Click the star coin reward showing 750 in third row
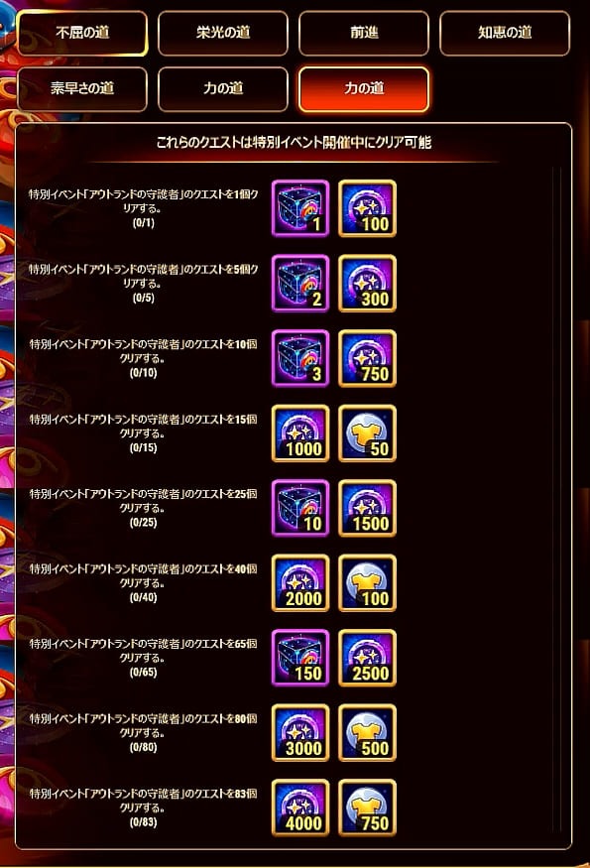The height and width of the screenshot is (868, 590). click(368, 359)
